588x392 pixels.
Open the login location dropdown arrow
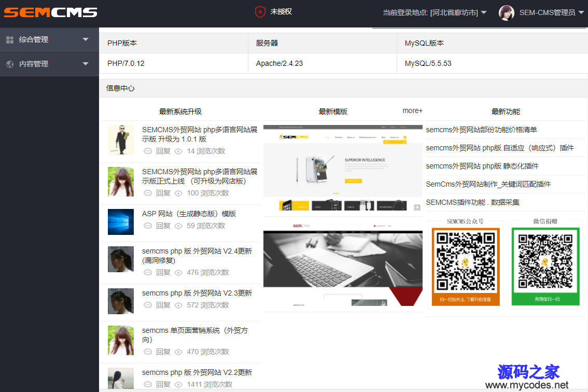(x=484, y=12)
